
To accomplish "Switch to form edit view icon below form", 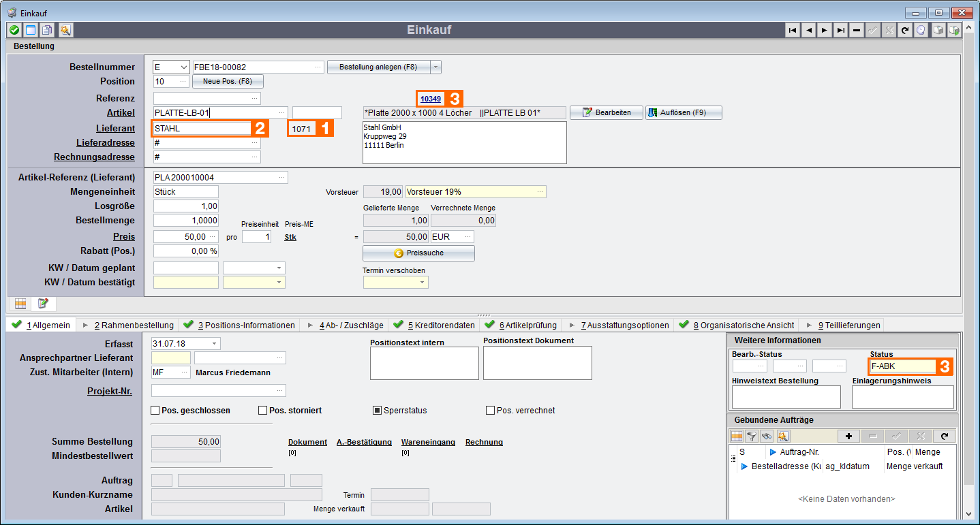I will click(43, 303).
